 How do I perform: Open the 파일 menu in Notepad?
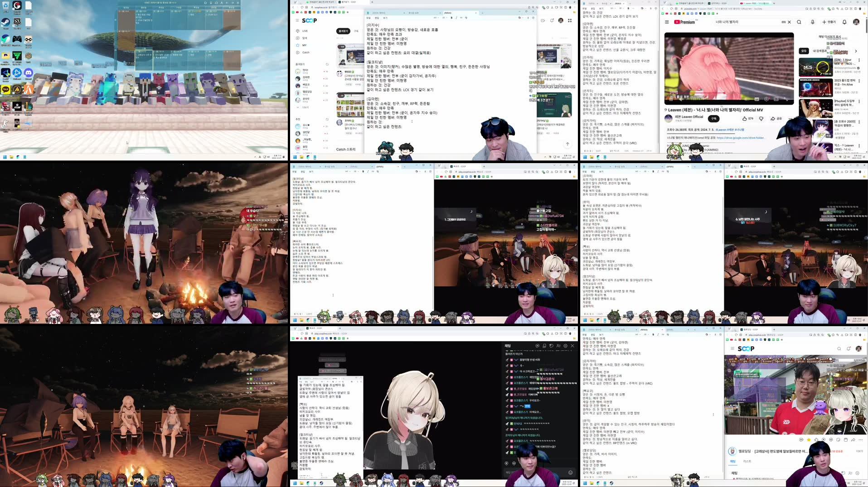(x=368, y=18)
